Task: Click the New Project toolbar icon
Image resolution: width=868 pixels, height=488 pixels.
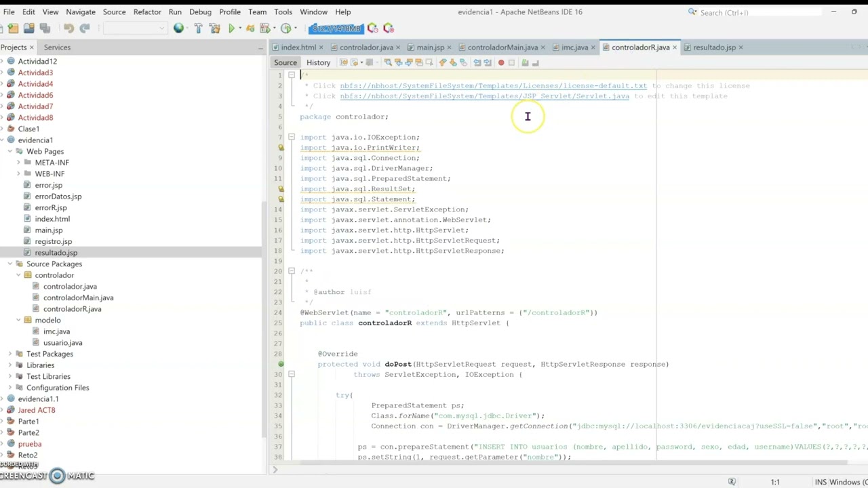Action: point(14,28)
